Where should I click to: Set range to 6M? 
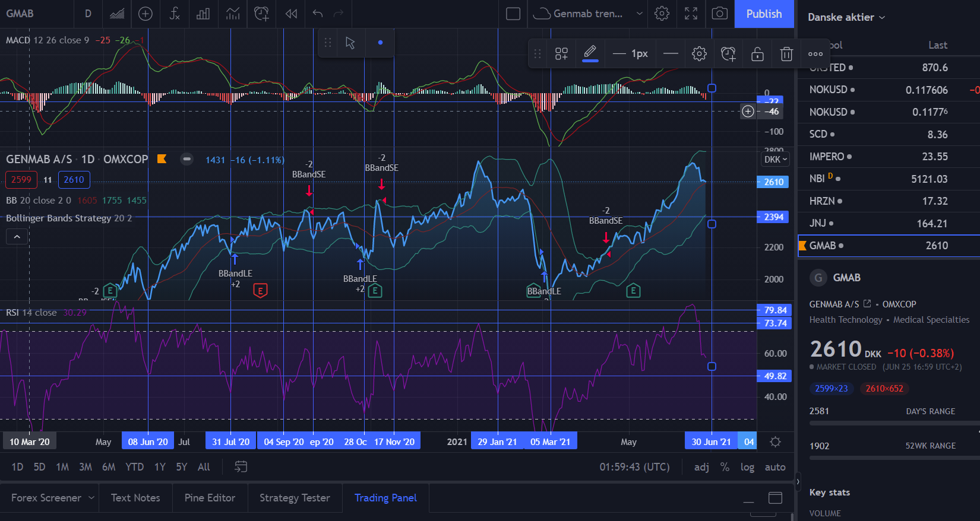coord(109,467)
